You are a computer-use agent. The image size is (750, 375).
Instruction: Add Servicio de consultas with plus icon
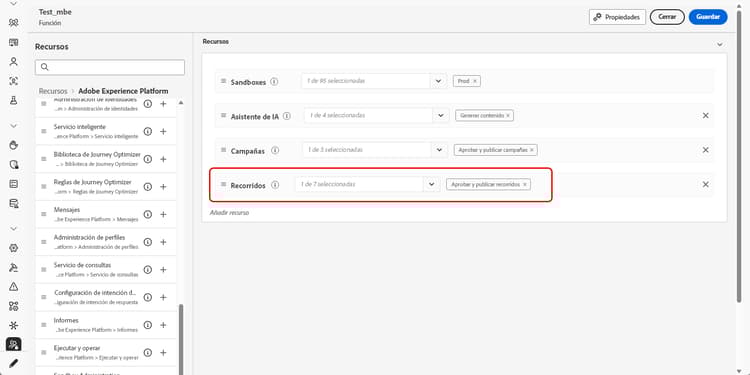[x=163, y=270]
